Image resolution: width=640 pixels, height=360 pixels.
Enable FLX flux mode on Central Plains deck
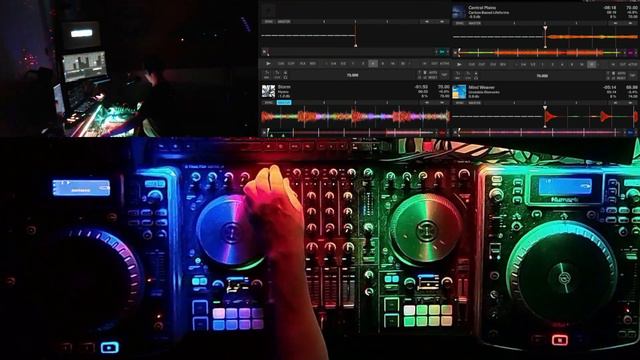pos(493,64)
